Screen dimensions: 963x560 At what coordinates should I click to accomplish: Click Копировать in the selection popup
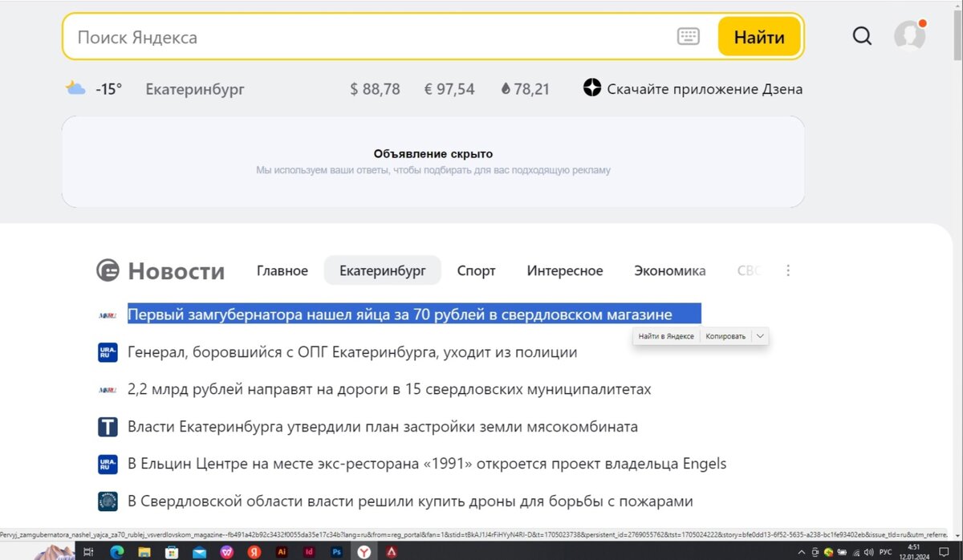[x=725, y=336]
